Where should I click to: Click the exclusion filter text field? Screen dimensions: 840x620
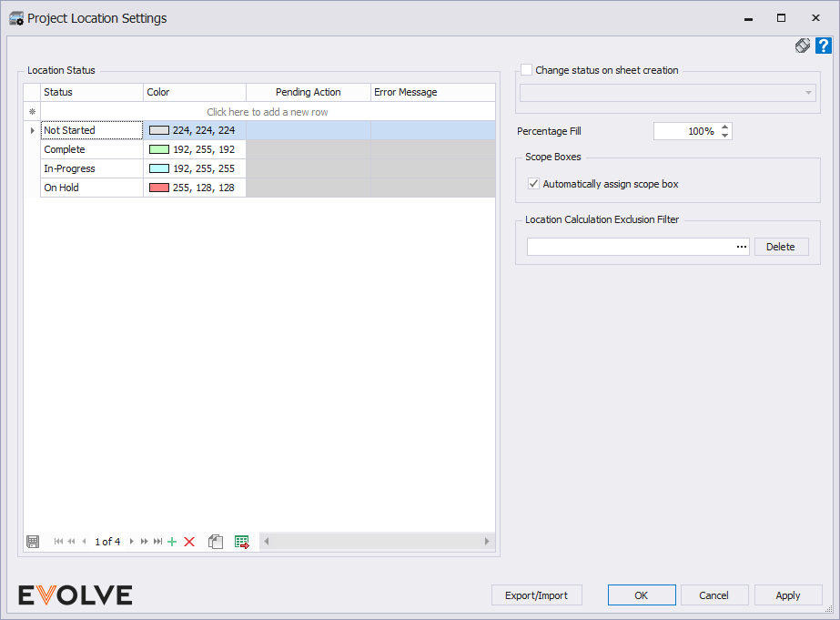point(631,247)
